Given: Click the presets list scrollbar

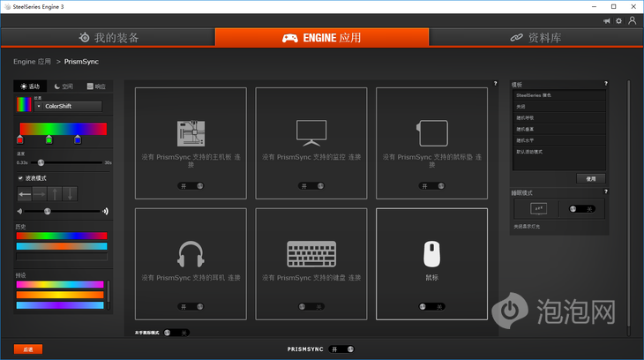Looking at the screenshot, I should (x=109, y=295).
